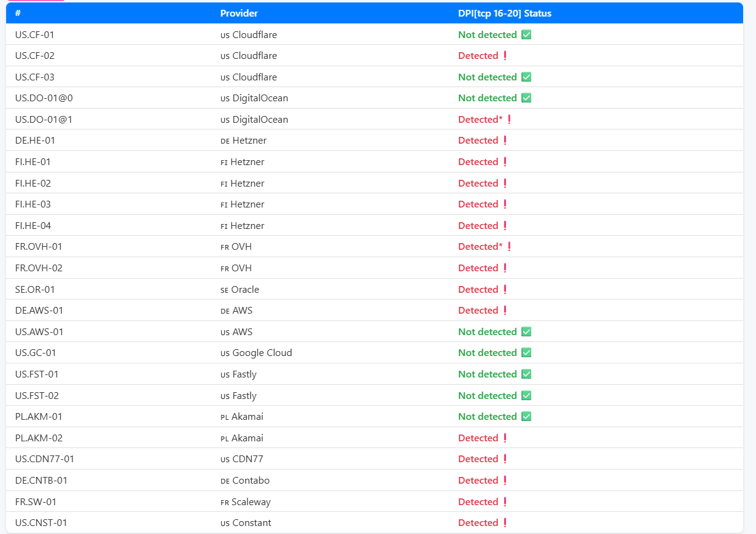Click the Not detected status for US.CF-03
756x534 pixels.
coord(487,77)
